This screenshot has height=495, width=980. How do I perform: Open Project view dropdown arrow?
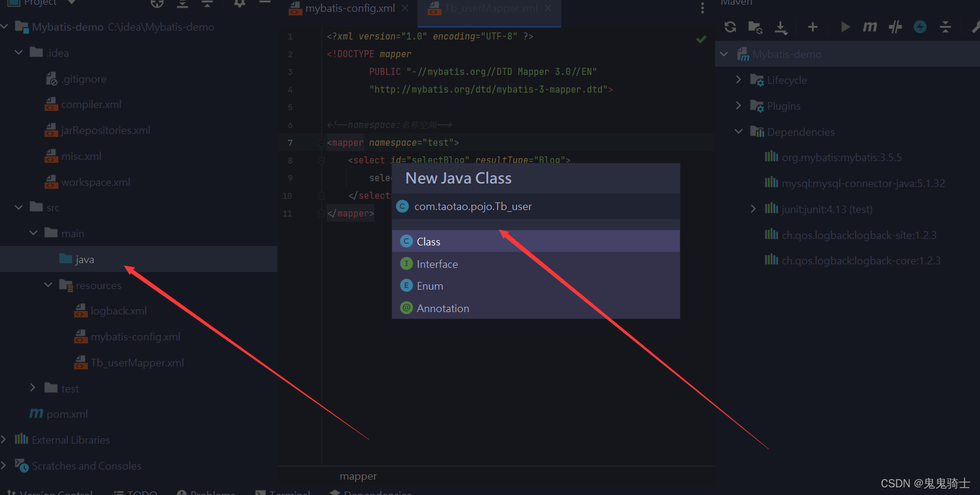(x=71, y=2)
